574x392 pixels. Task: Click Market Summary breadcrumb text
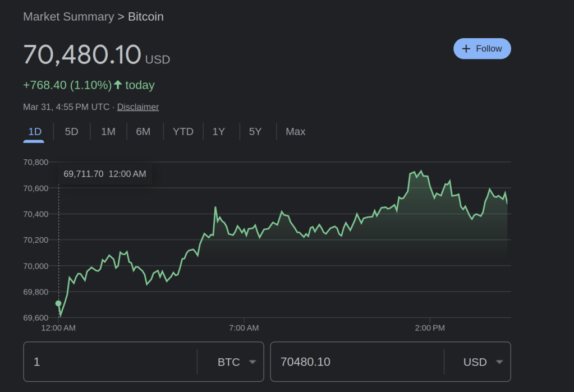pos(68,17)
